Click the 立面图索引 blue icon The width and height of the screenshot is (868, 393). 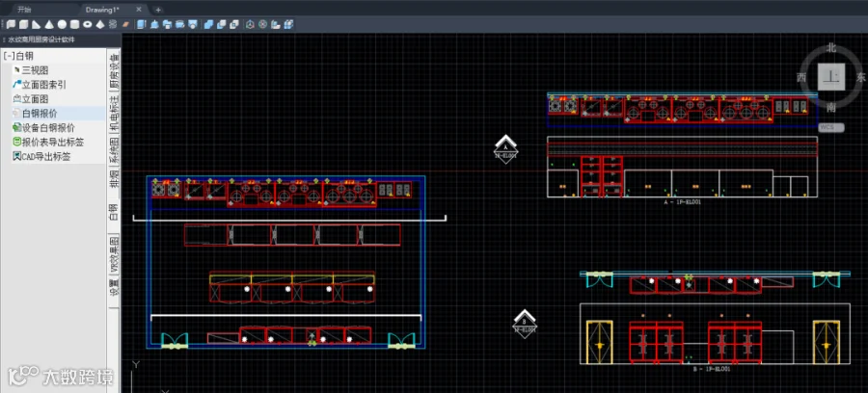pos(16,85)
